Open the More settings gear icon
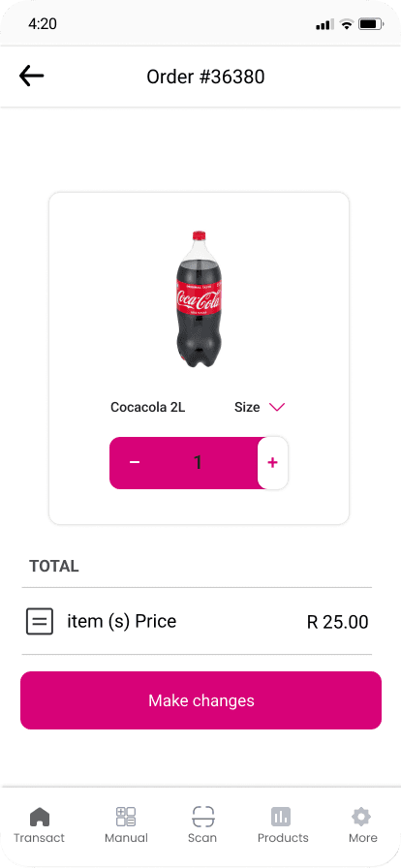 click(x=361, y=816)
